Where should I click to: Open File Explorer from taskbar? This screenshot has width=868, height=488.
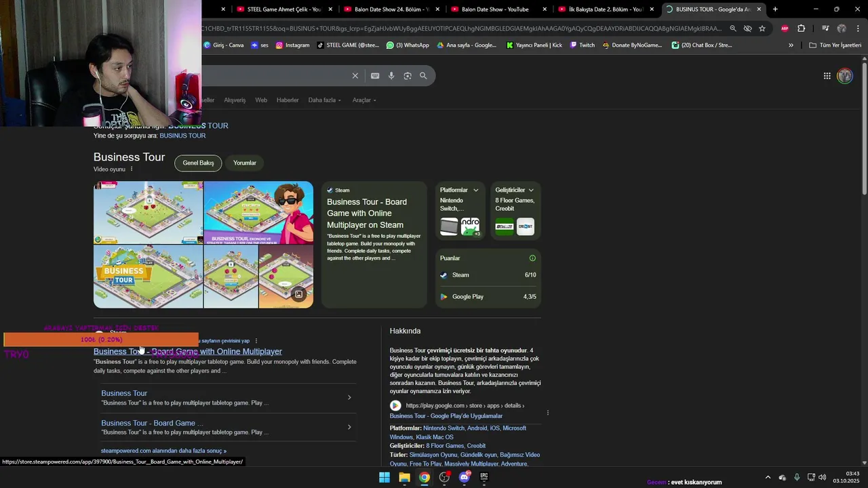pyautogui.click(x=404, y=477)
